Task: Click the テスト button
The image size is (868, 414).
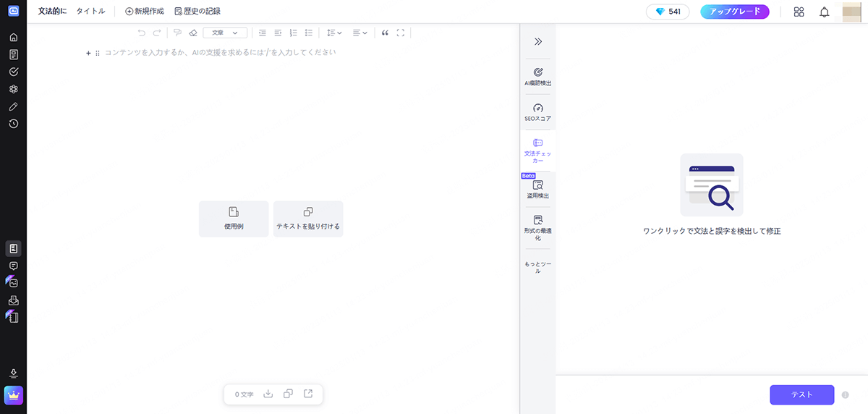Action: (802, 394)
